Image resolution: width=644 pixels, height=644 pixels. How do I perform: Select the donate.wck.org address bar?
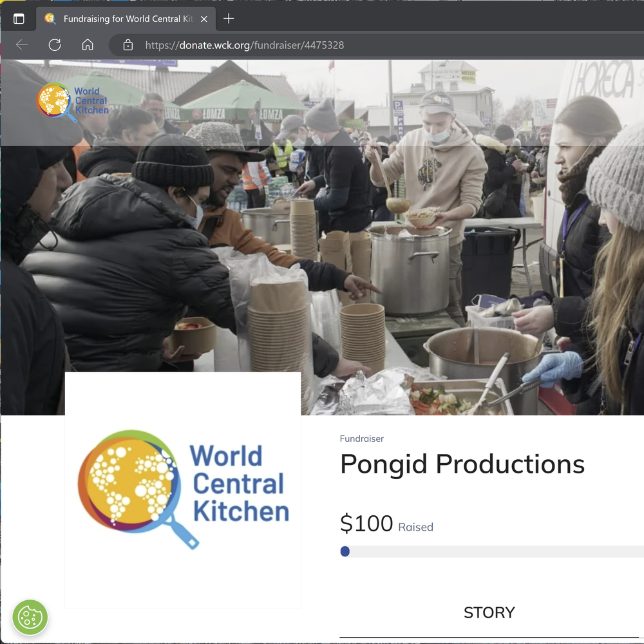376,45
